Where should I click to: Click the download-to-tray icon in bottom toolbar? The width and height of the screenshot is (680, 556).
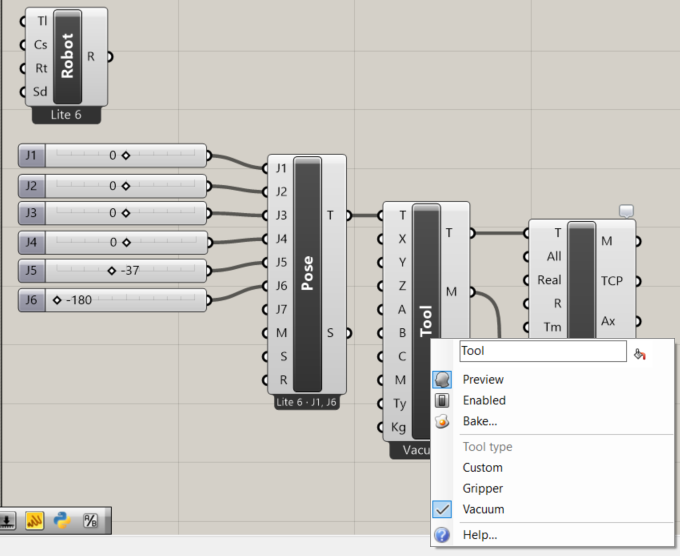7,520
